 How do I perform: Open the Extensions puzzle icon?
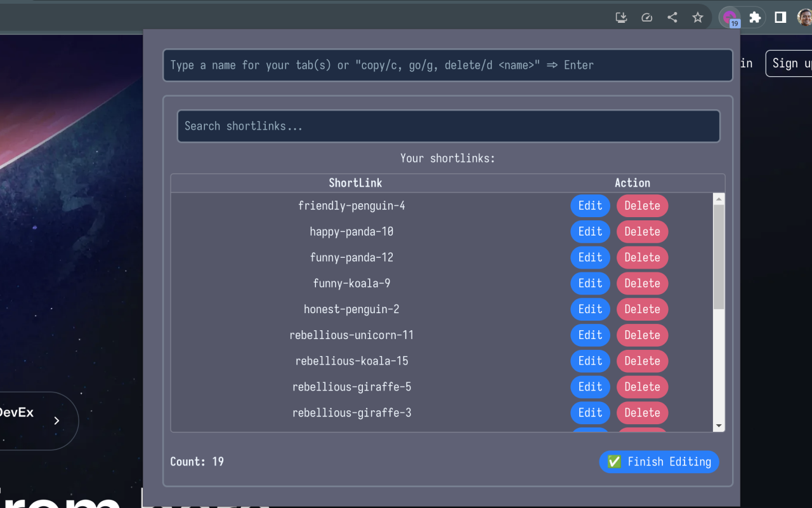755,18
